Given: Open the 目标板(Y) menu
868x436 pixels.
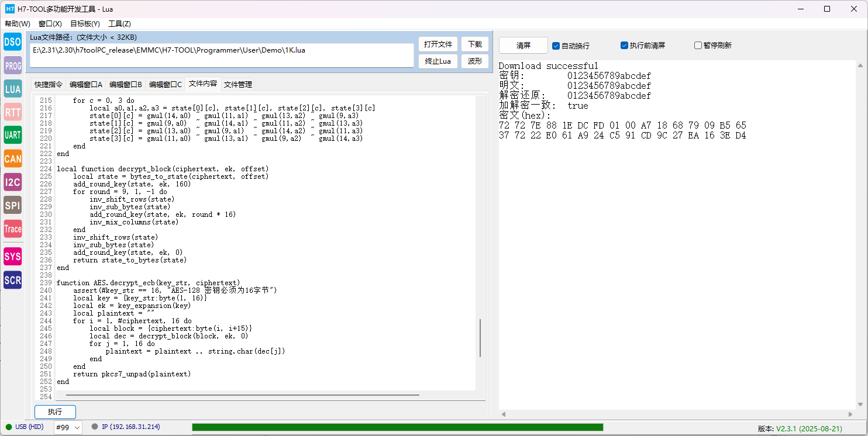Looking at the screenshot, I should coord(85,24).
